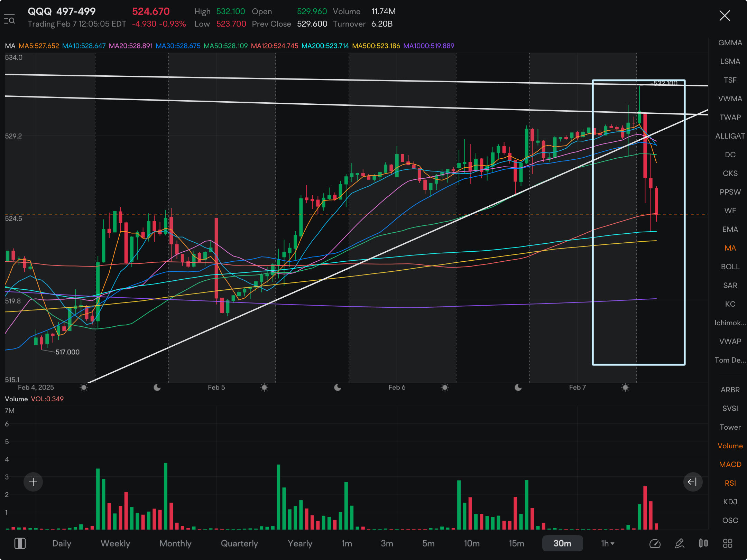Enable the Ichimoku indicator

tap(730, 323)
